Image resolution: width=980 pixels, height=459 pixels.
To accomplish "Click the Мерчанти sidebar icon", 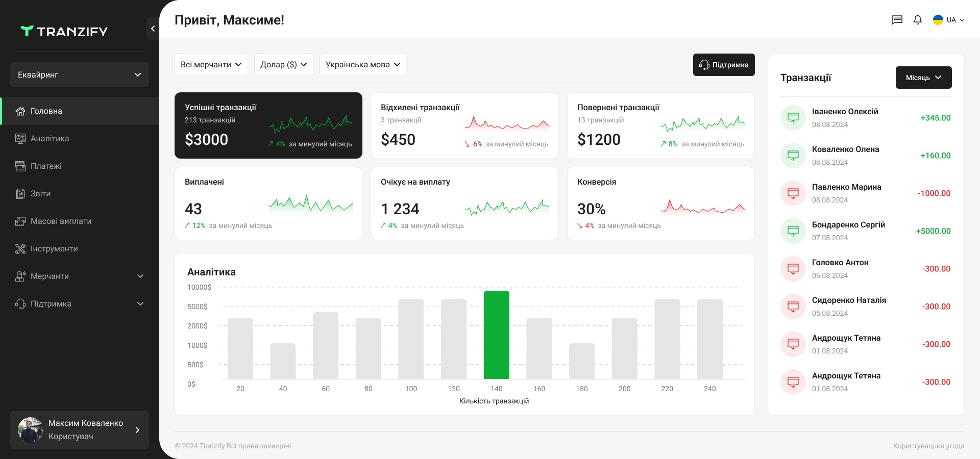I will click(20, 276).
